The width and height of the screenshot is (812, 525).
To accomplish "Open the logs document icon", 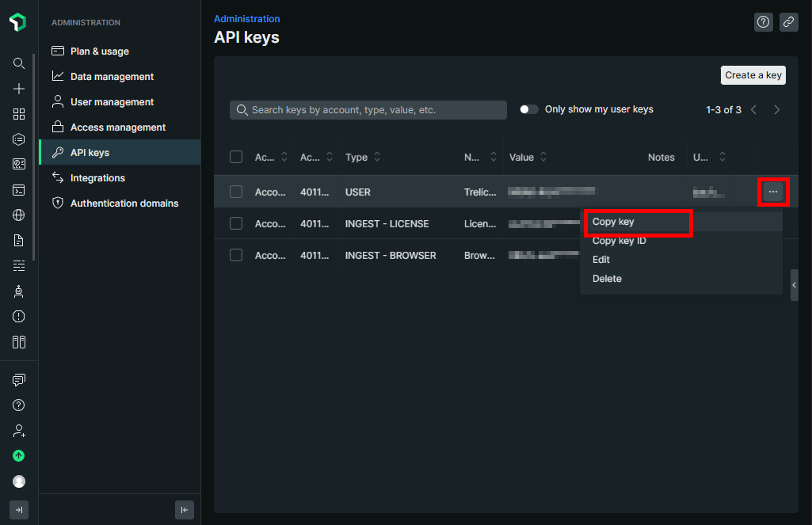I will 19,240.
